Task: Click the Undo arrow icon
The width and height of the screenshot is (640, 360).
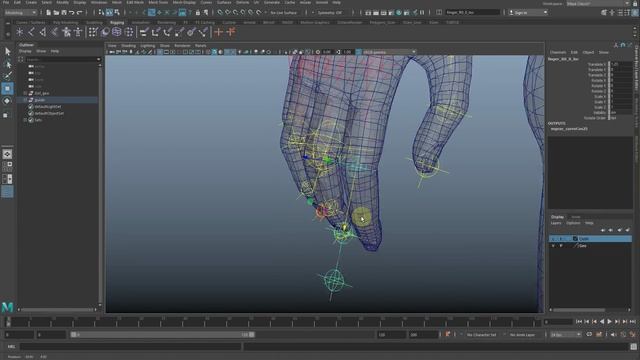Action: coord(72,13)
